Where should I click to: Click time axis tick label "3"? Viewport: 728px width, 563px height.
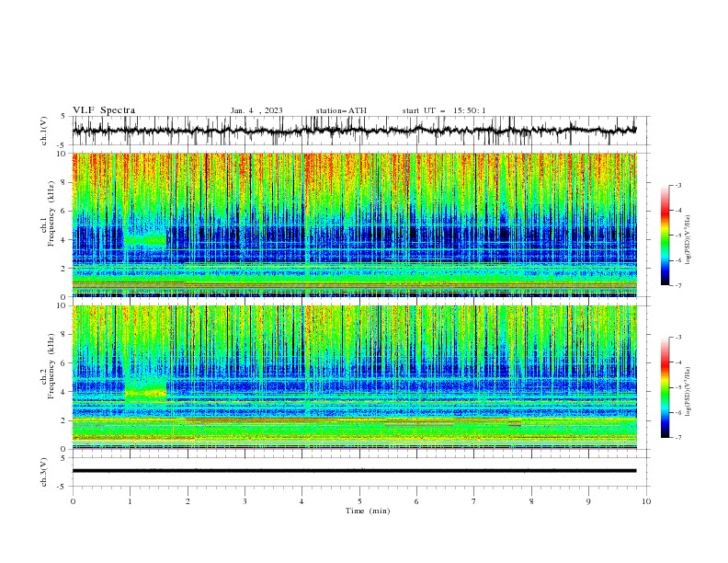[x=245, y=501]
